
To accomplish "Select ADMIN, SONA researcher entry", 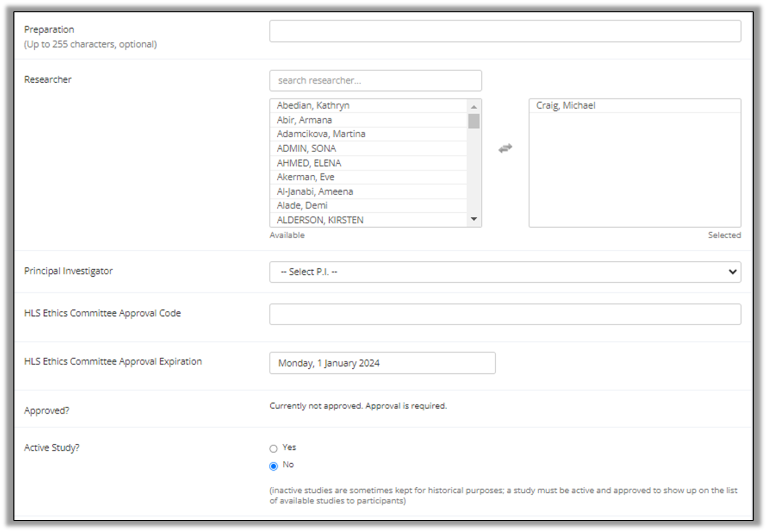I will [307, 148].
